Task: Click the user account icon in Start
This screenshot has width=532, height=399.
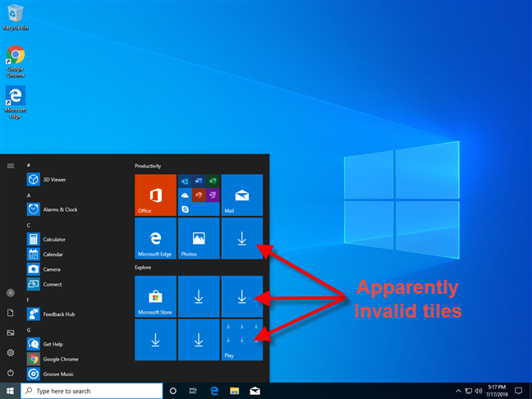Action: point(11,292)
